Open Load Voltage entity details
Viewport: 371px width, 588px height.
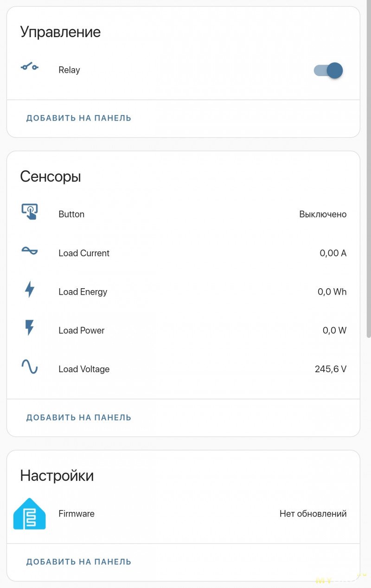[84, 369]
